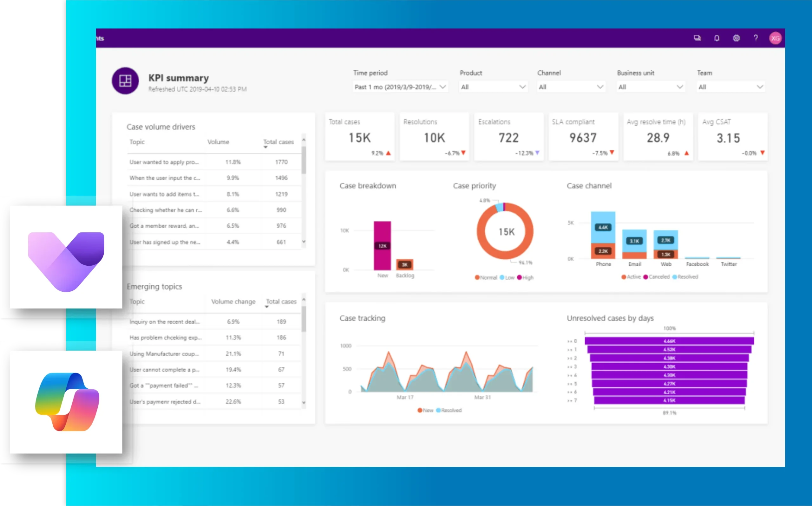Open the Channel filter dropdown
This screenshot has height=506, width=812.
point(571,87)
